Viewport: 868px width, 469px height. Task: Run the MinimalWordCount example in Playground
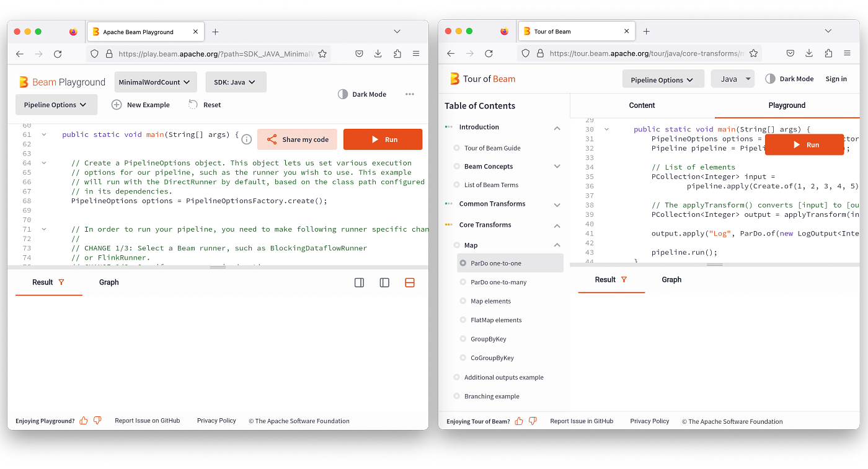pos(383,139)
